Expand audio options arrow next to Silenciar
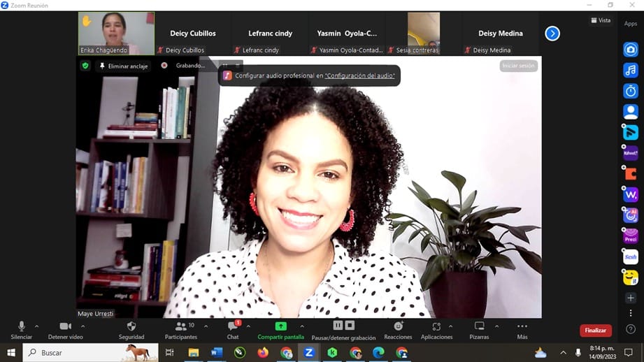 (x=36, y=326)
